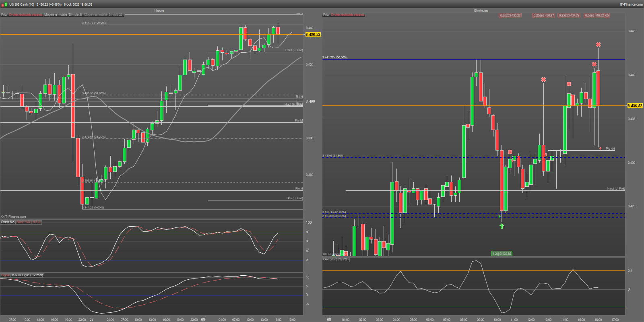Select the topmost red X order marker
The width and height of the screenshot is (644, 322).
[598, 45]
